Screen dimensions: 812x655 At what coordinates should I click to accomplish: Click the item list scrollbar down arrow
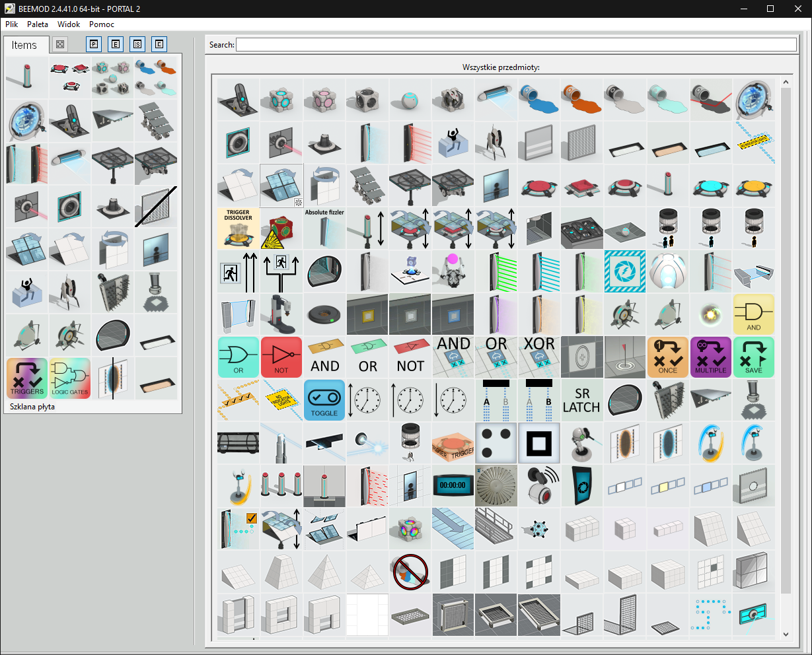click(x=786, y=635)
